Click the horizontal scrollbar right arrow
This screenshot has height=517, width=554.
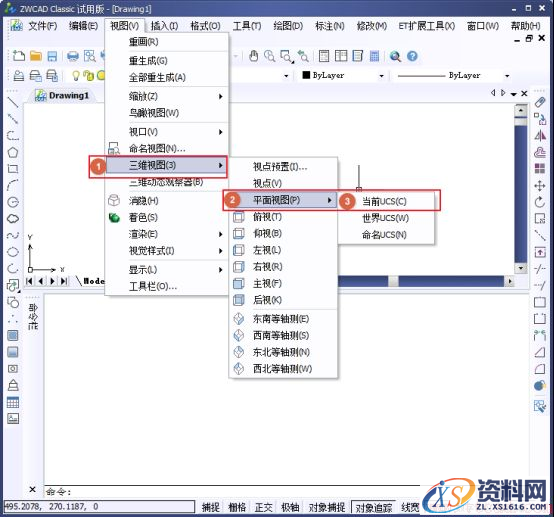(510, 282)
